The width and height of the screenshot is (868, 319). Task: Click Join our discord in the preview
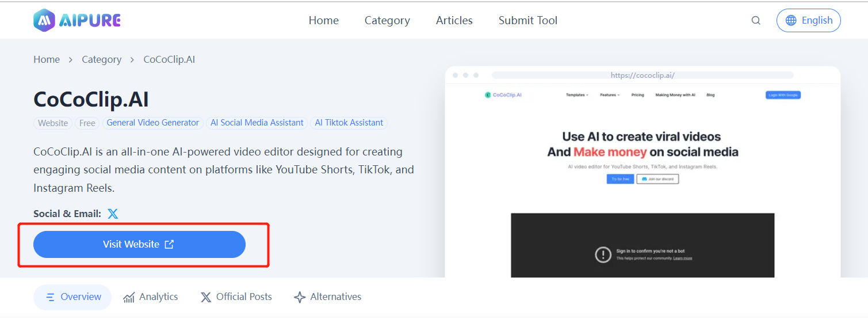tap(657, 179)
